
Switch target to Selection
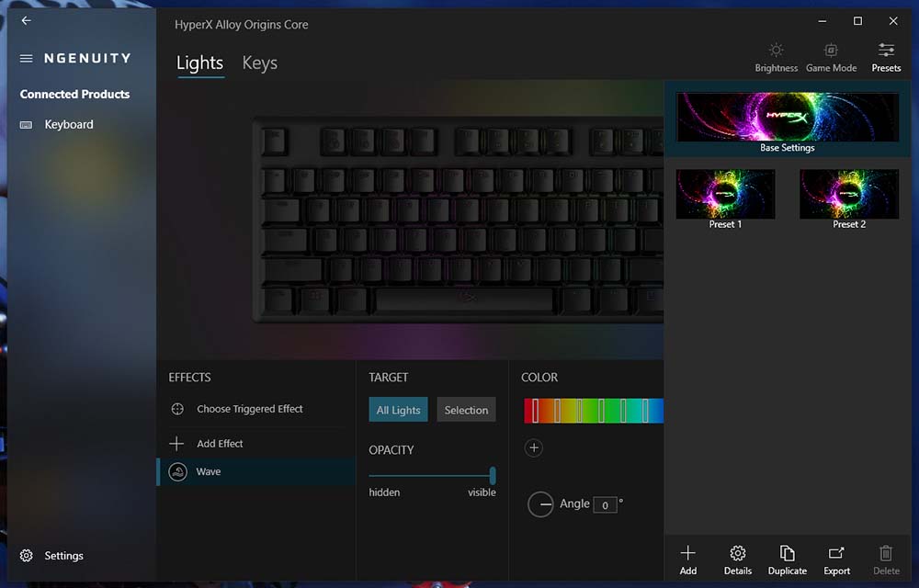466,410
